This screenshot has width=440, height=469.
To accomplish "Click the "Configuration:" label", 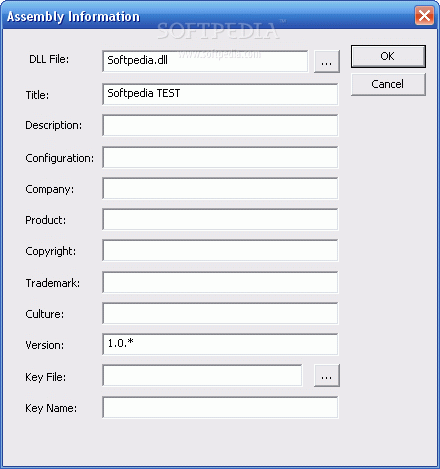I will [x=60, y=158].
